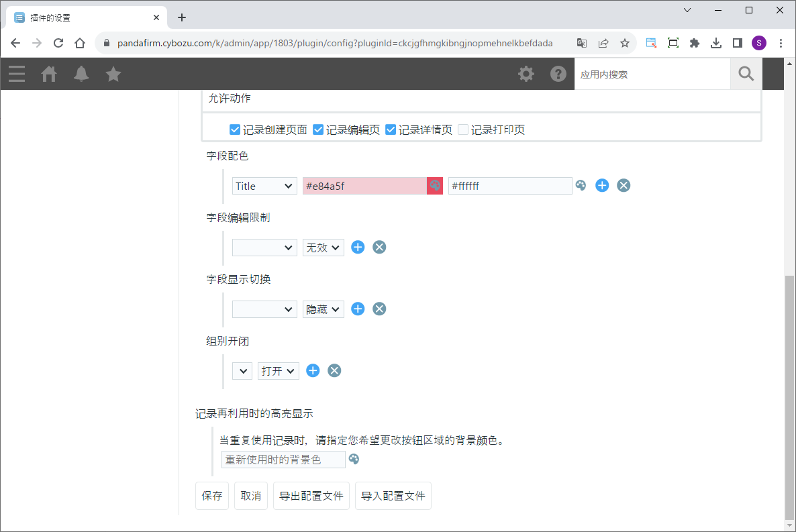Click the search magnifier button

(x=746, y=74)
